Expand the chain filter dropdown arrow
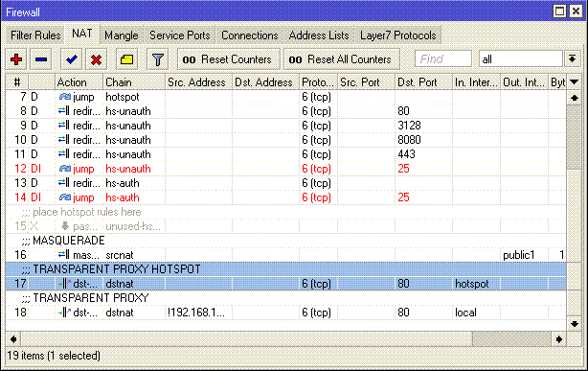This screenshot has width=588, height=371. 573,58
